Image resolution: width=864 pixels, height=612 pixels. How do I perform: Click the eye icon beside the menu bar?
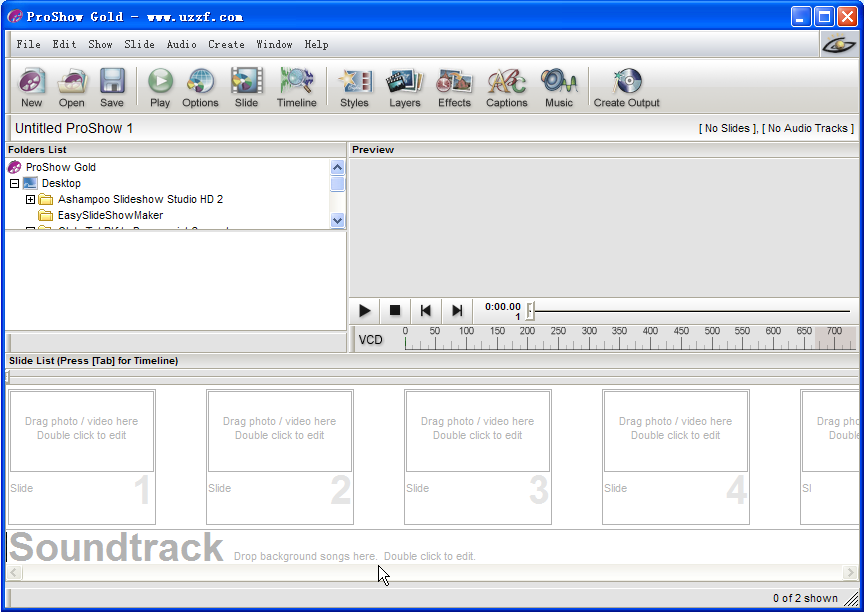pyautogui.click(x=839, y=44)
